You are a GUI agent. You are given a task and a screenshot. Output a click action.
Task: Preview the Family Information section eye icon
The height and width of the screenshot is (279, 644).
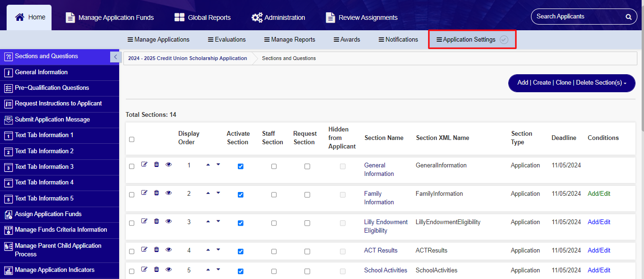click(x=169, y=193)
